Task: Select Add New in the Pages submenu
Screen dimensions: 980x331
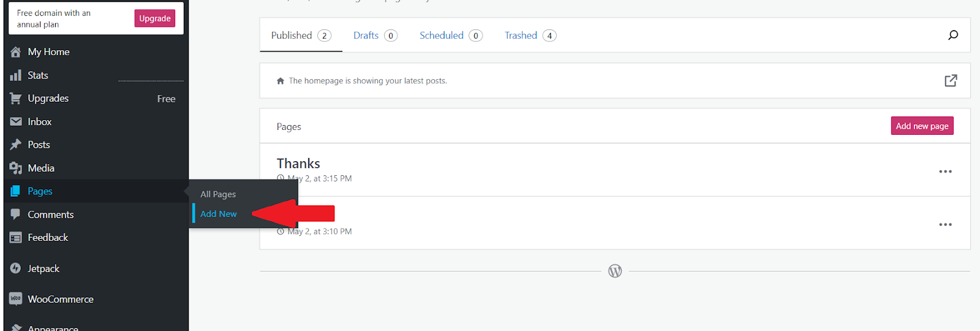Action: click(219, 214)
